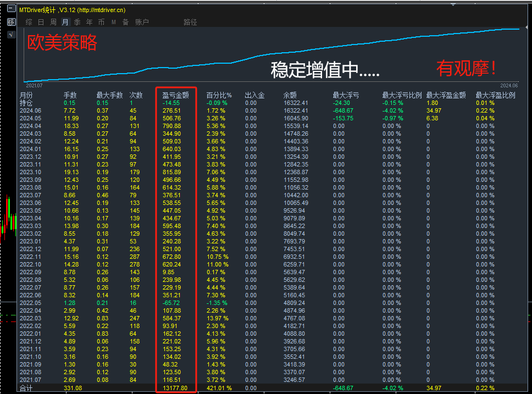The width and height of the screenshot is (532, 394).
Task: View quarterly (季) statistics
Action: pos(77,23)
